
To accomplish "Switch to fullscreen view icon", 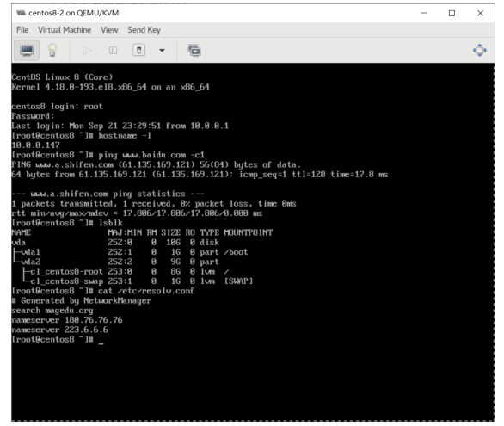I will [480, 51].
